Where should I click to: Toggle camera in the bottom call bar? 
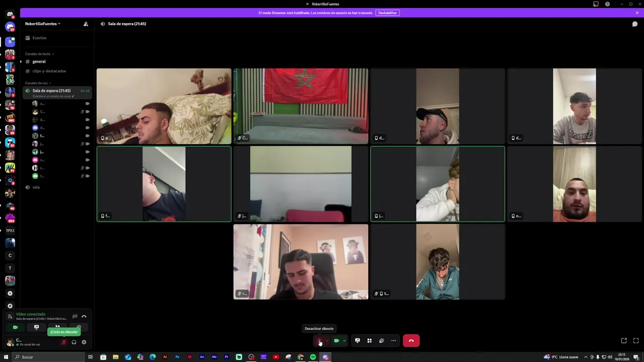337,341
